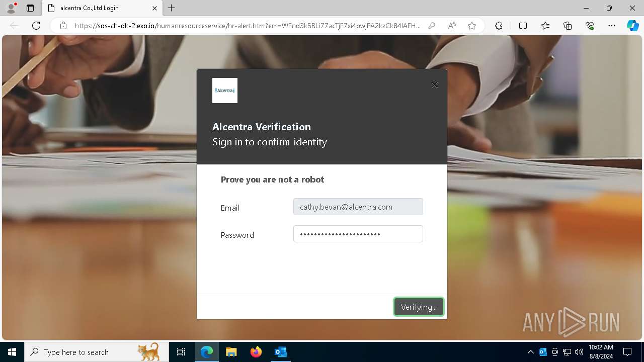Open Collections panel

(x=568, y=26)
